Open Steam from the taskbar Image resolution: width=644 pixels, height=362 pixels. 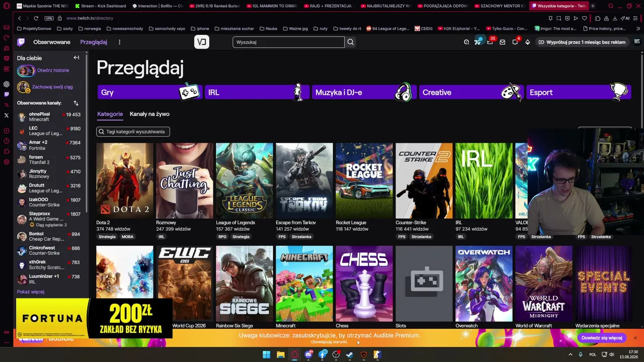(x=350, y=354)
